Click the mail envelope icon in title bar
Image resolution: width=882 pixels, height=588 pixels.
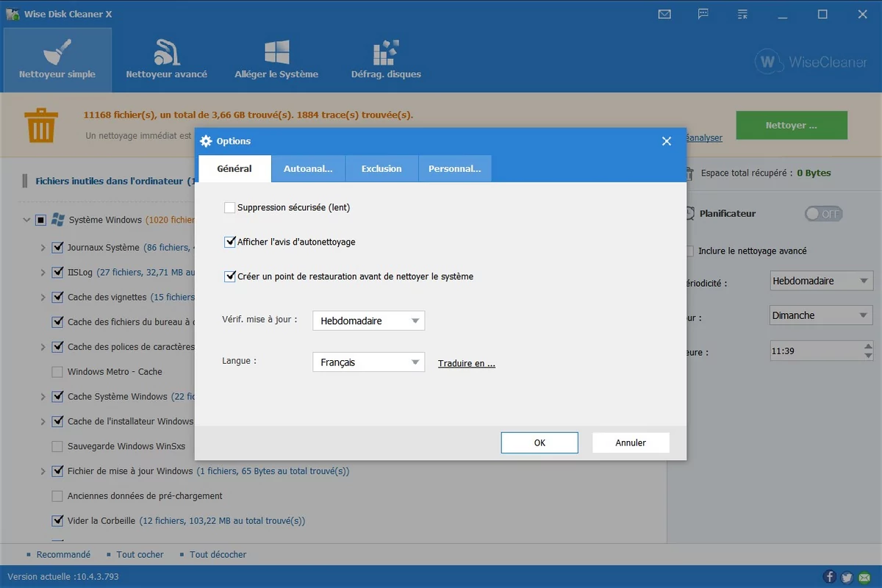click(664, 14)
